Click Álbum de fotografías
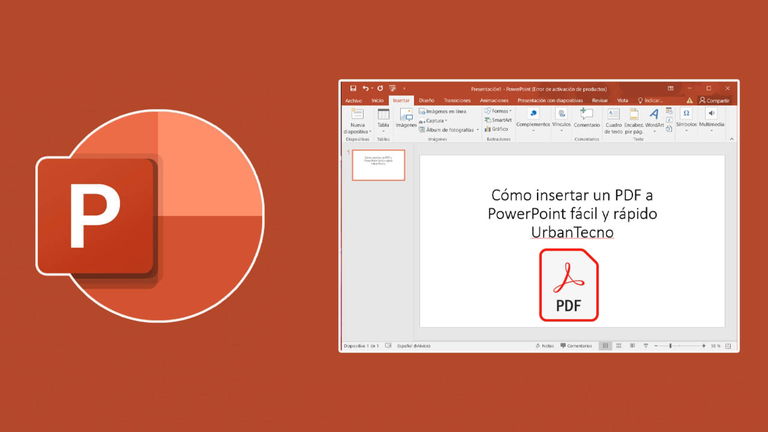This screenshot has width=768, height=432. [x=446, y=130]
